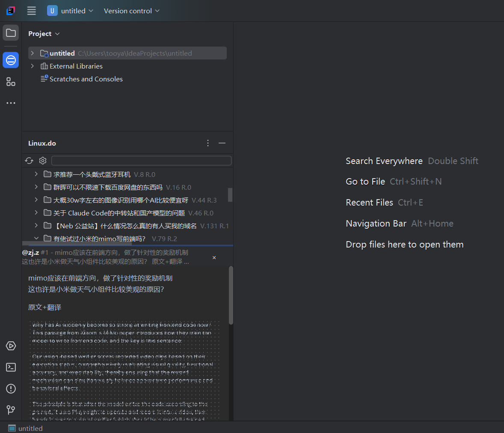Select topic 有佬试过小米的mimo写前端吗?
The image size is (504, 433).
click(99, 239)
